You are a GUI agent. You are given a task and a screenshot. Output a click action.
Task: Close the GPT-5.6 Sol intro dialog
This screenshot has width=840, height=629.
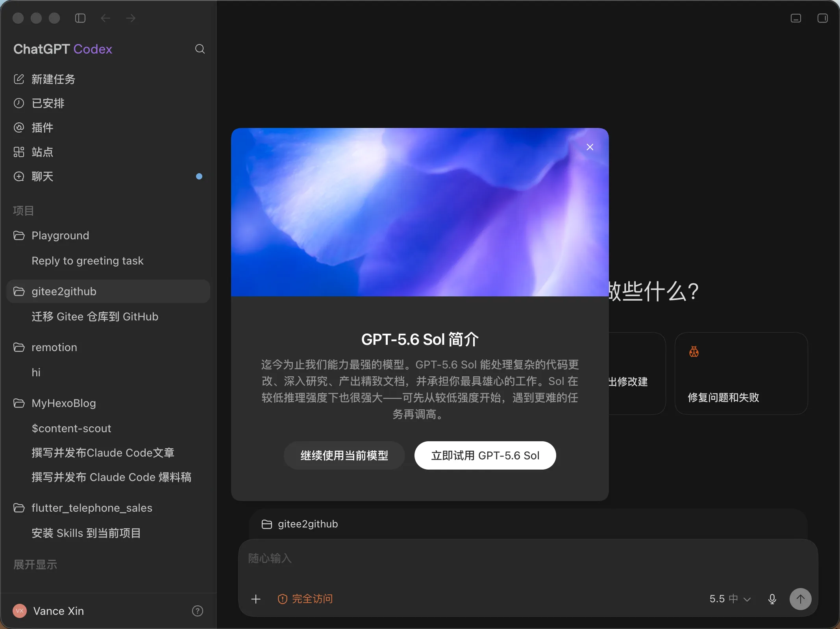[590, 147]
